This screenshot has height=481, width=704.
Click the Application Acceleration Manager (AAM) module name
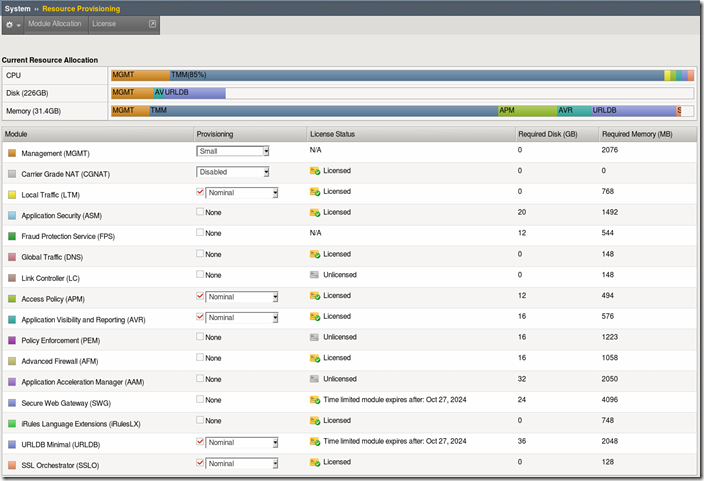(83, 382)
